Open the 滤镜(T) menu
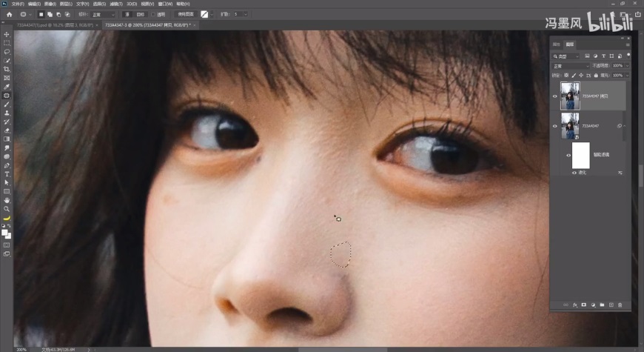Viewport: 644px width, 352px height. point(116,4)
